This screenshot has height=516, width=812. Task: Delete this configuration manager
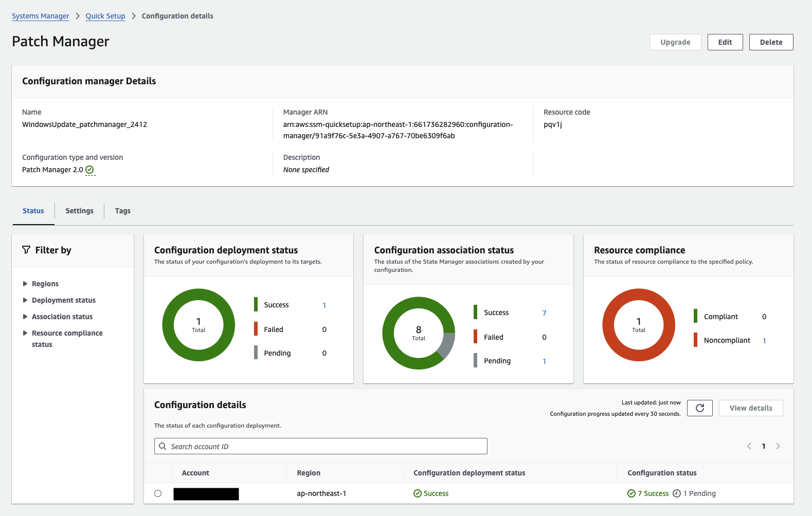click(771, 42)
